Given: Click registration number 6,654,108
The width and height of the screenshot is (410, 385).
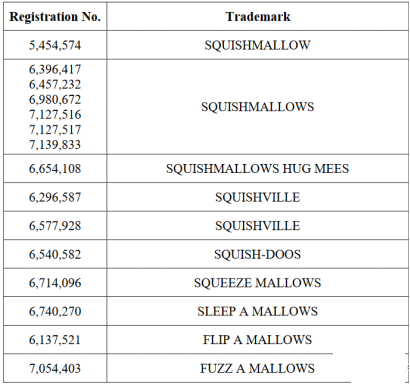Looking at the screenshot, I should tap(55, 169).
